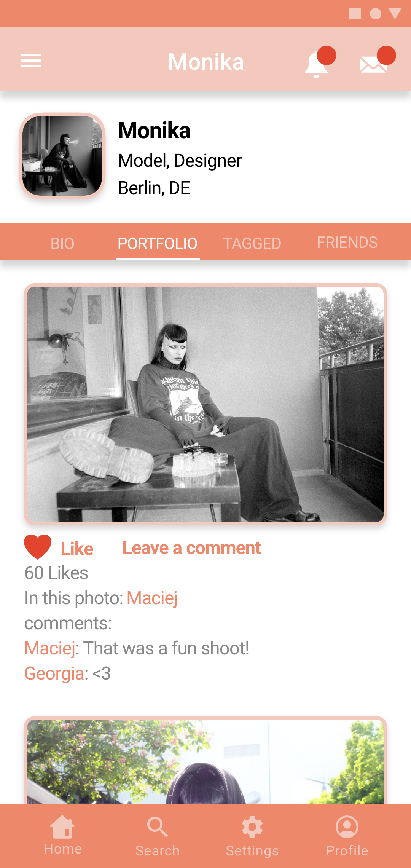Click Leave a comment

[191, 548]
